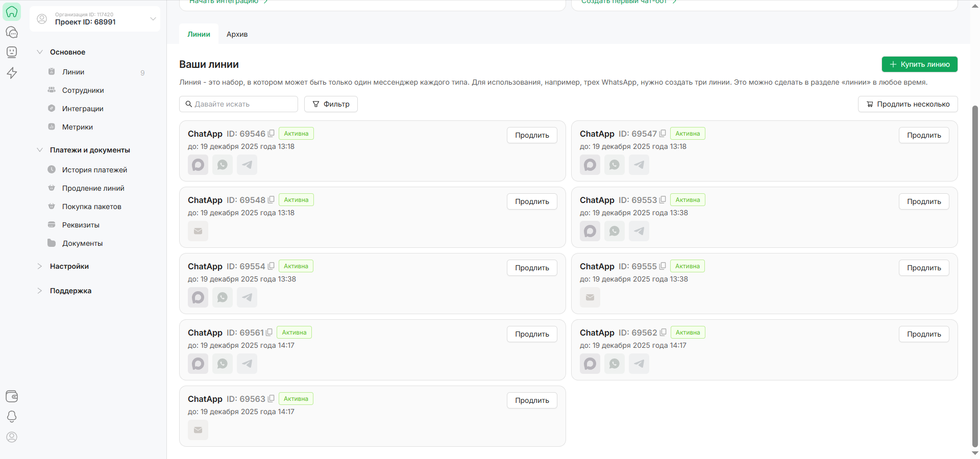Open the Фильтр options

(x=331, y=104)
